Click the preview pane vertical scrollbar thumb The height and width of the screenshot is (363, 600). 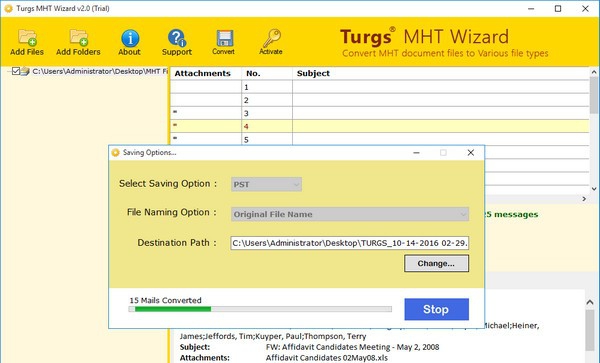click(590, 330)
